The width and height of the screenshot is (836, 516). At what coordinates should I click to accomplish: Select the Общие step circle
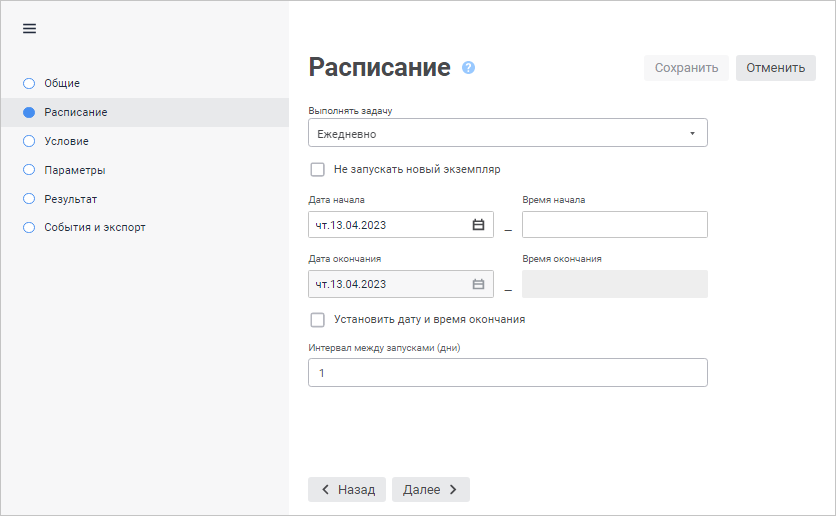pos(29,83)
